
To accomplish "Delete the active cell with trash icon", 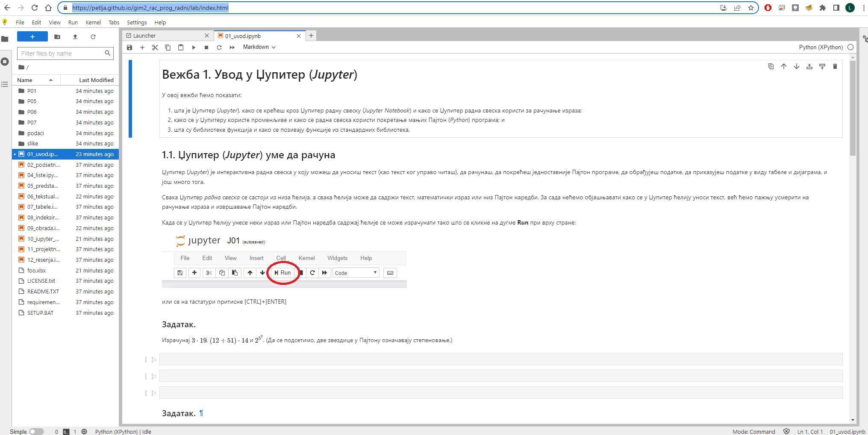I will click(835, 66).
